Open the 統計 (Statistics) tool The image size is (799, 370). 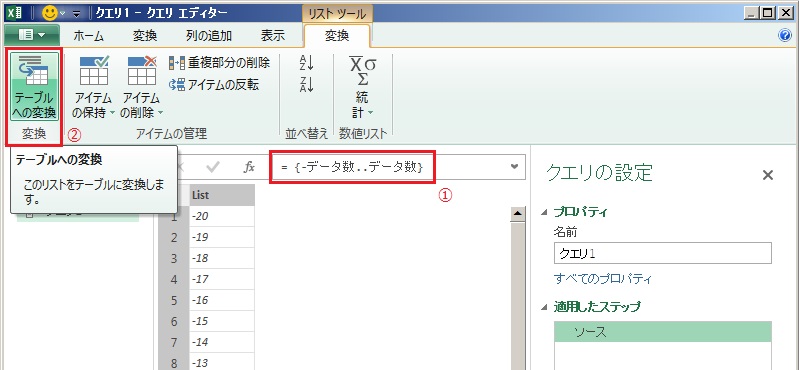(x=363, y=86)
